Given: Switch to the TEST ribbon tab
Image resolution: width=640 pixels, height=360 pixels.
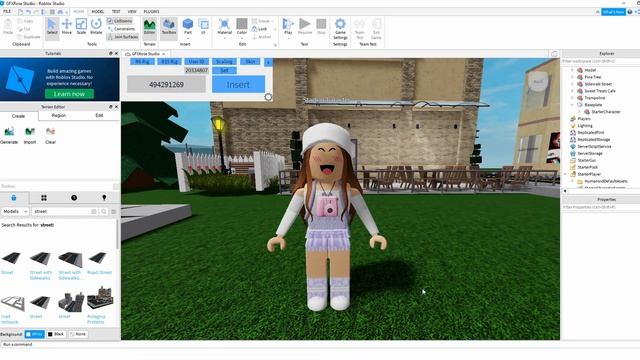Looking at the screenshot, I should pos(116,12).
